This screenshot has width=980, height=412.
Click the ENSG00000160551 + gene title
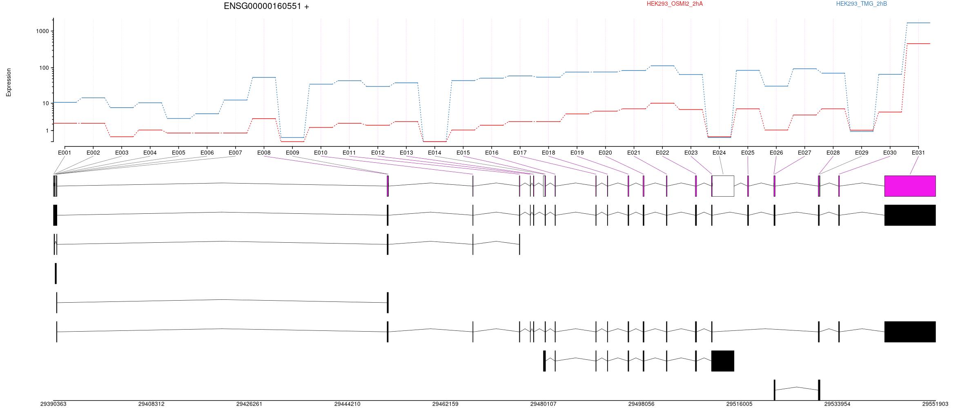click(x=266, y=6)
